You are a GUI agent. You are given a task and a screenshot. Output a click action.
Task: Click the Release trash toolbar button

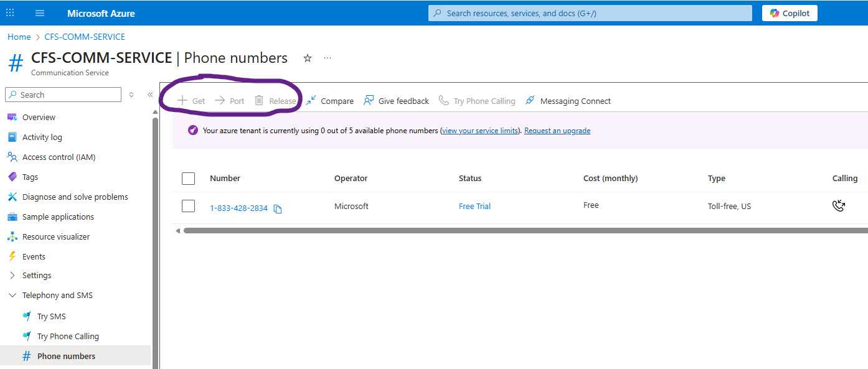pos(275,101)
